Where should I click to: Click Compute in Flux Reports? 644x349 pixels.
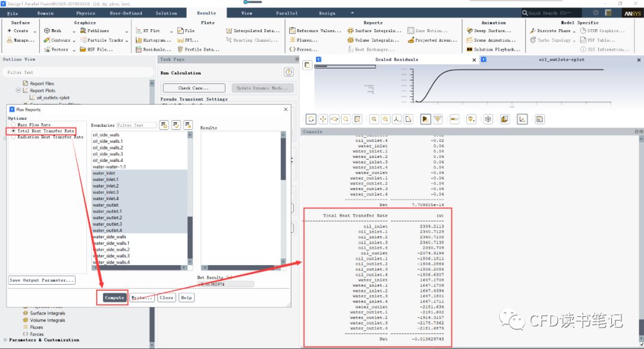(114, 297)
